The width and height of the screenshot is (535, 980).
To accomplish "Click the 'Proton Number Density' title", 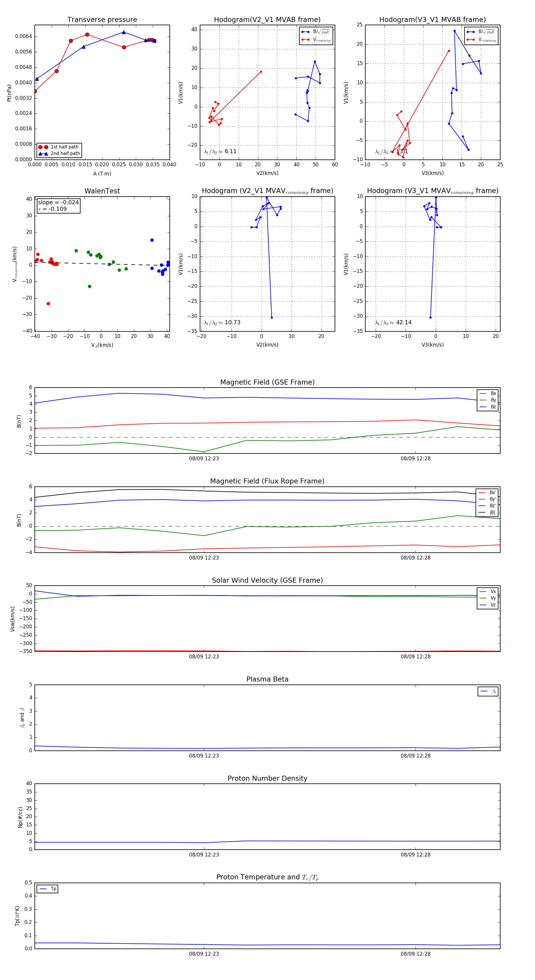I will pos(267,778).
